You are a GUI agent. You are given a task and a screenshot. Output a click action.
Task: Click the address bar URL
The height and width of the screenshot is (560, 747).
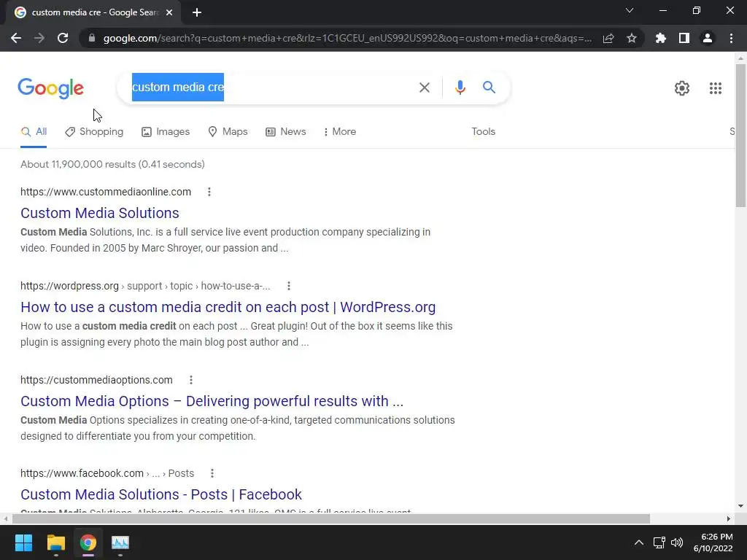coord(347,38)
